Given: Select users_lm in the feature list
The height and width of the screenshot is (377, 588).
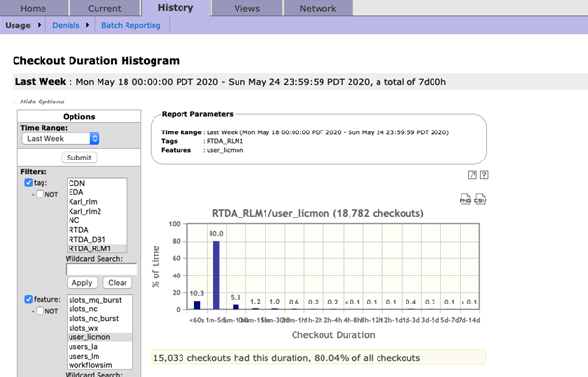Looking at the screenshot, I should tap(99, 356).
